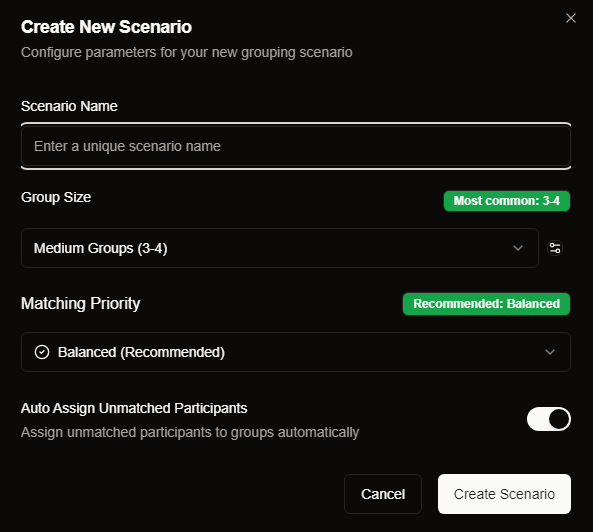Open the Balanced (Recommended) priority dropdown
Viewport: 593px width, 532px height.
tap(296, 352)
